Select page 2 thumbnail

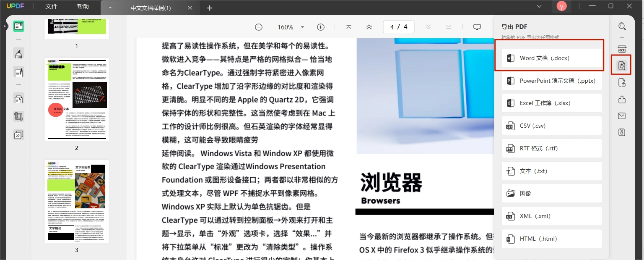(x=77, y=100)
